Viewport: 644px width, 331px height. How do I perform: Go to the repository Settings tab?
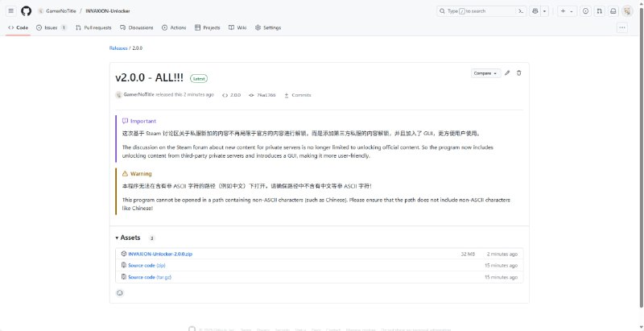(x=268, y=27)
